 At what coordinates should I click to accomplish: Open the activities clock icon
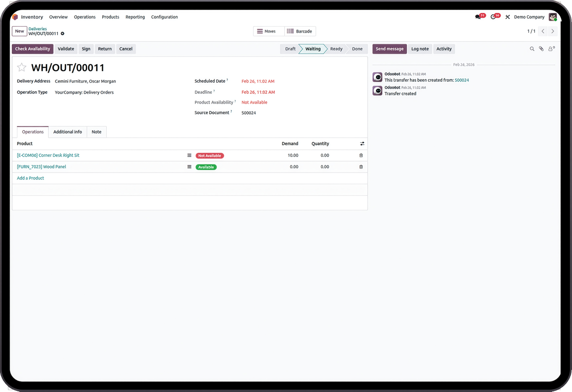coord(493,17)
